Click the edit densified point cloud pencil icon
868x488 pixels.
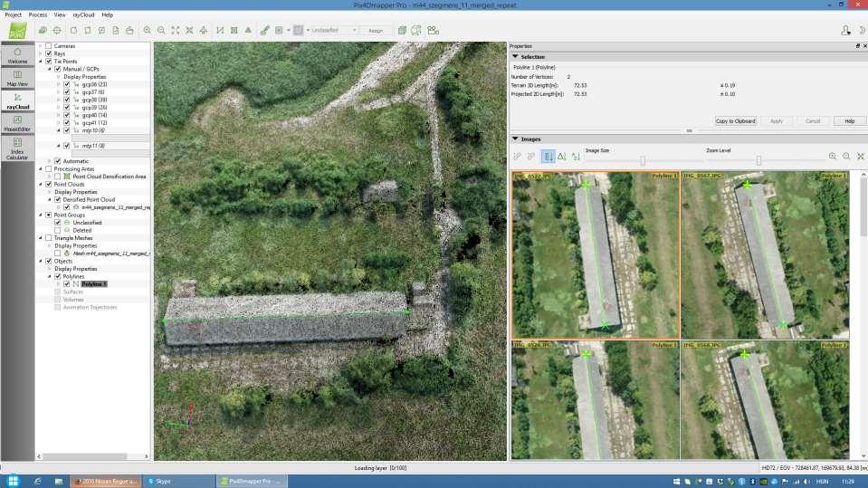pyautogui.click(x=264, y=31)
